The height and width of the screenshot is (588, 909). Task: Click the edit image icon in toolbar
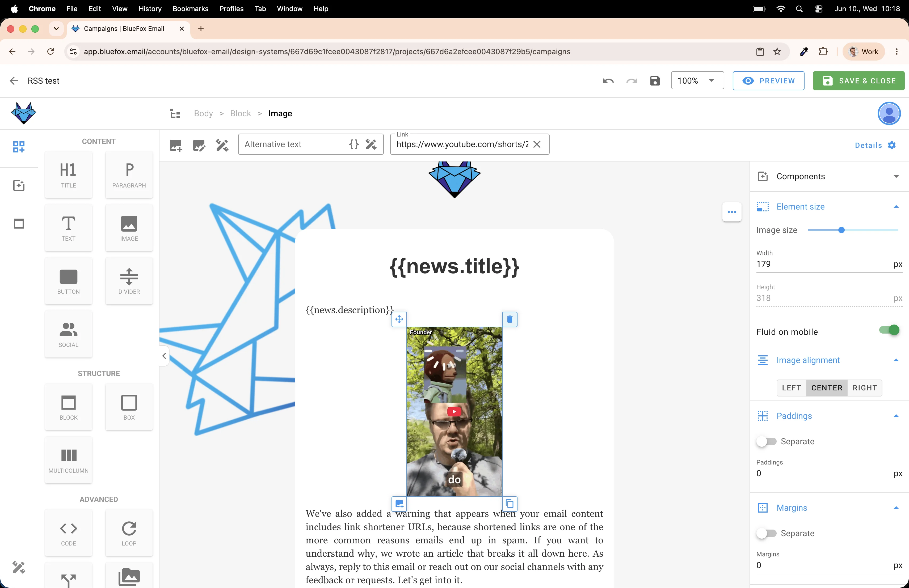(x=199, y=145)
